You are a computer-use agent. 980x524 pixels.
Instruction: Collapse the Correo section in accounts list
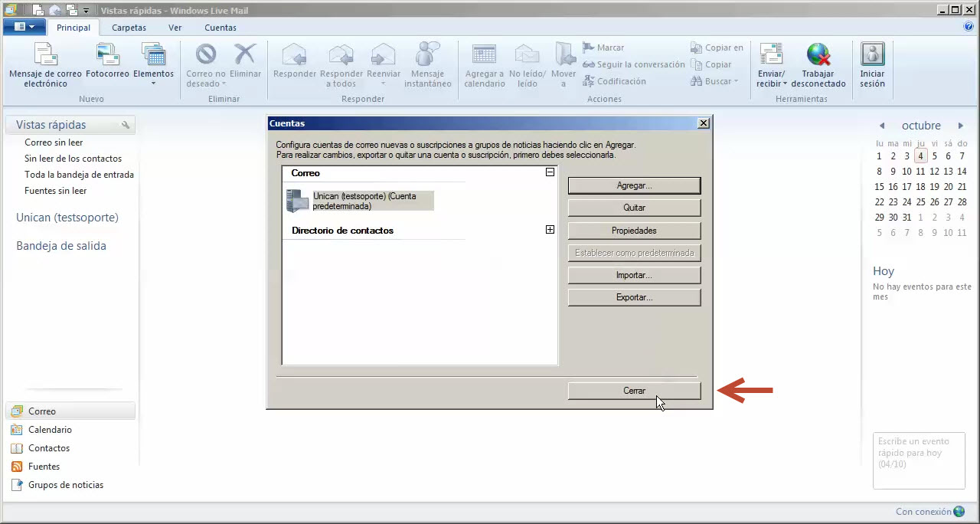(550, 172)
